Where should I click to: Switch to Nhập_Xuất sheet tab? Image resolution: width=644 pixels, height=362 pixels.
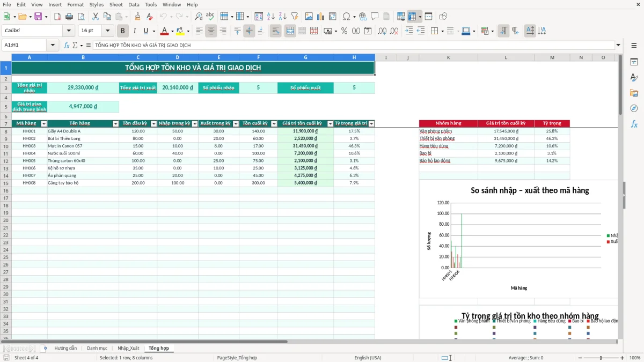128,348
